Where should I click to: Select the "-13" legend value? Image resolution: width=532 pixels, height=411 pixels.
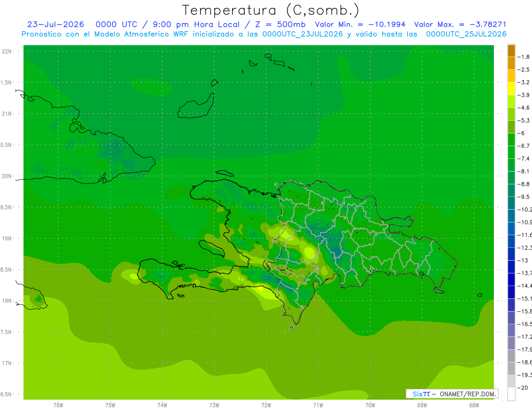(523, 260)
